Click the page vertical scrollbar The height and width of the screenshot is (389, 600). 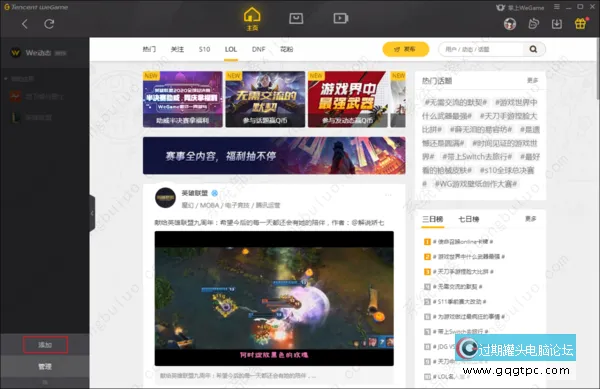point(598,69)
